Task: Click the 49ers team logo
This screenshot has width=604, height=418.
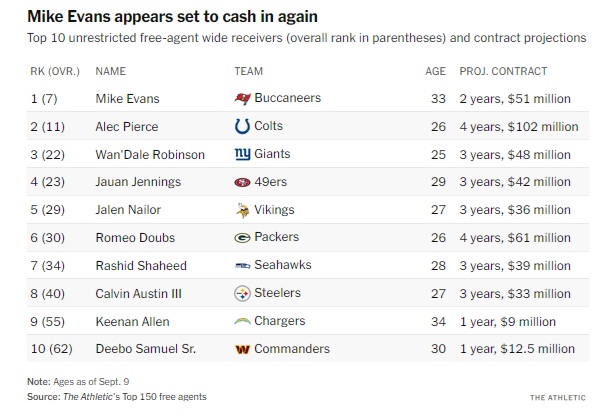Action: [242, 183]
